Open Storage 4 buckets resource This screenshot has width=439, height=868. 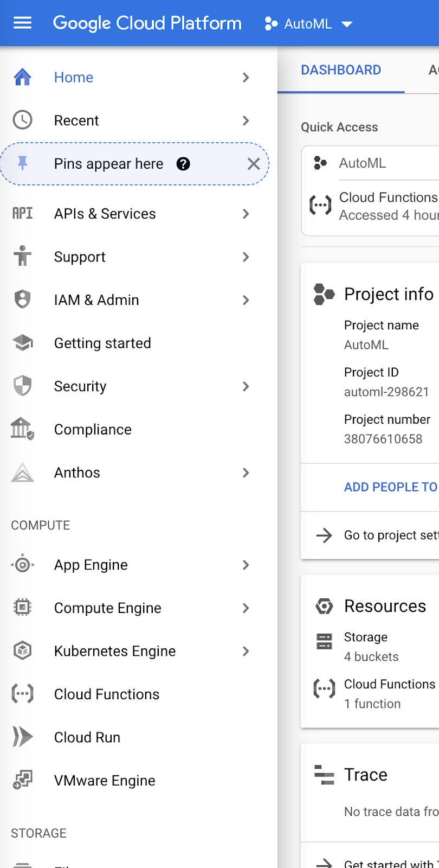pos(371,647)
